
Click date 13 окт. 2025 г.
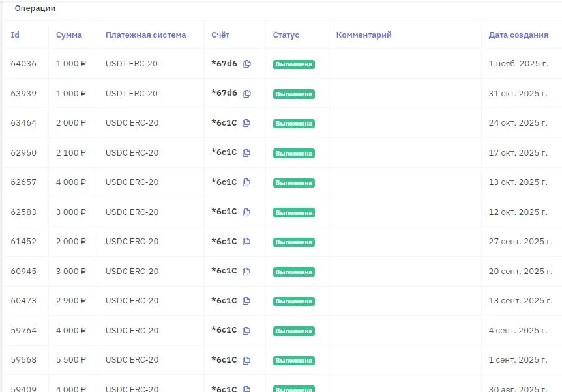pos(518,182)
